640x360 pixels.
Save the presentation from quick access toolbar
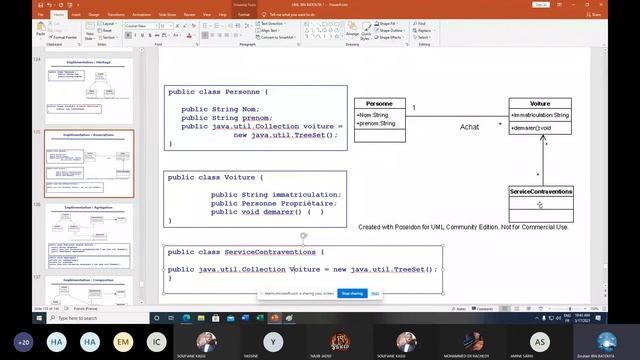[40, 5]
